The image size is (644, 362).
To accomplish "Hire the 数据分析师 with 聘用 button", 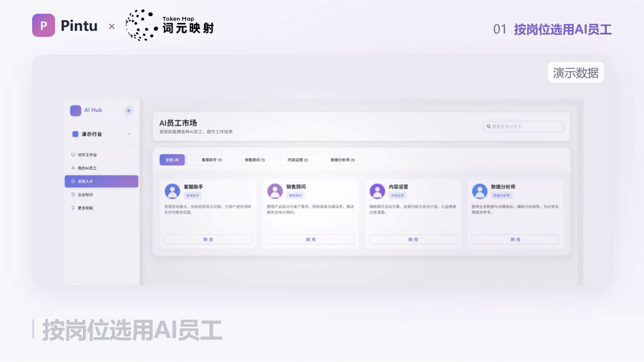I will (x=515, y=239).
